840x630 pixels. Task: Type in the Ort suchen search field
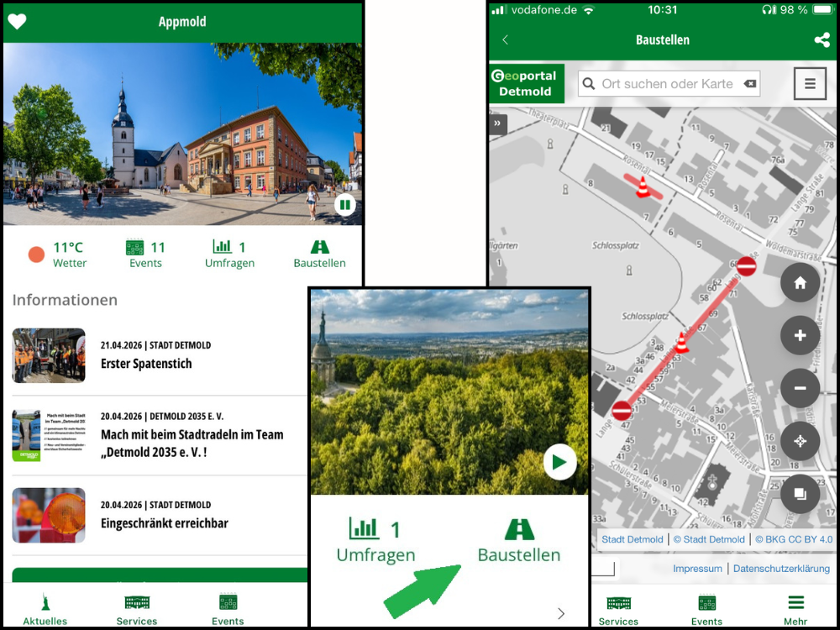click(x=666, y=84)
